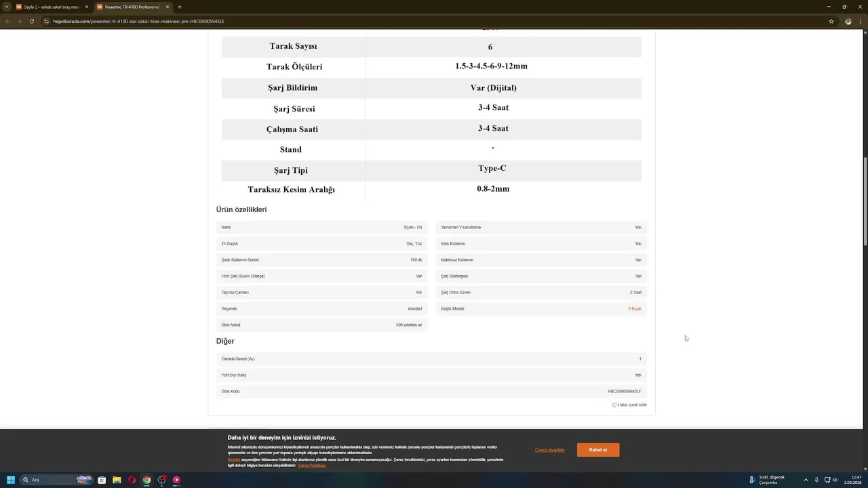
Task: Click the 'Garanti Süresi (Ay)' row
Action: 431,359
